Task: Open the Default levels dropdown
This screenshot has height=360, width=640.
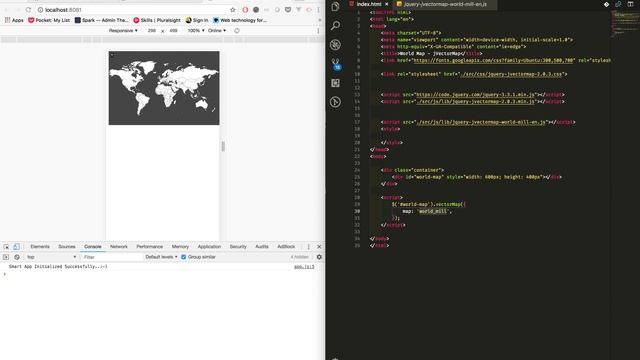Action: click(x=161, y=257)
